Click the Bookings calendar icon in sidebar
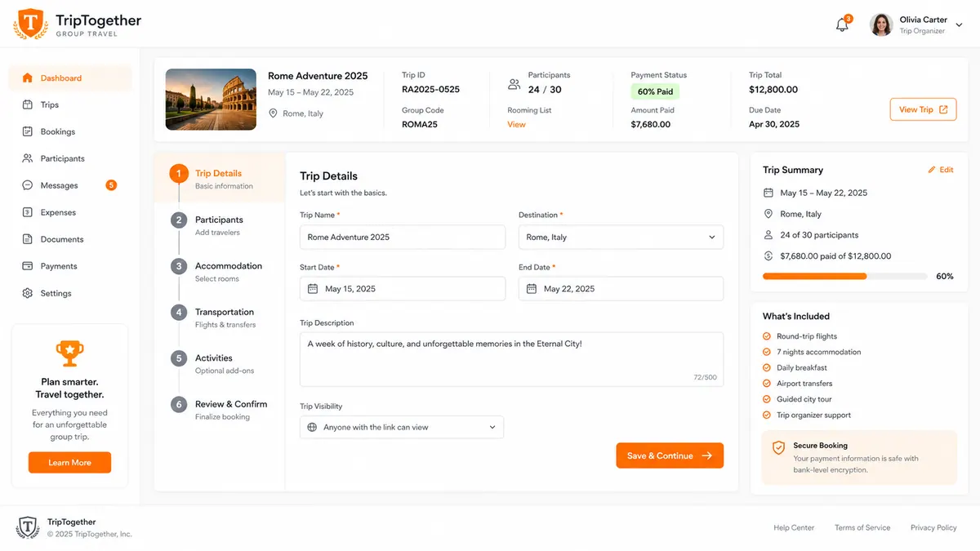 coord(28,131)
